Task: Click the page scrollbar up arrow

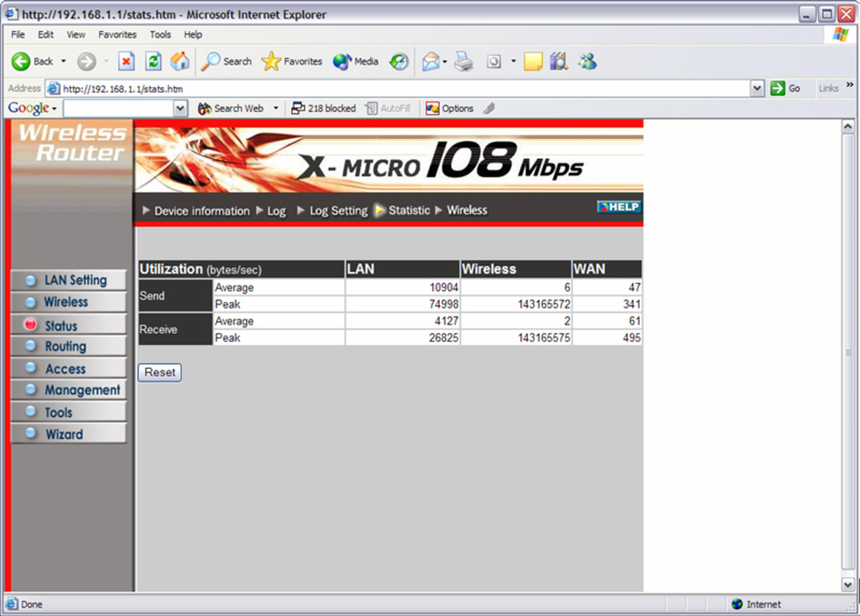Action: (x=848, y=126)
